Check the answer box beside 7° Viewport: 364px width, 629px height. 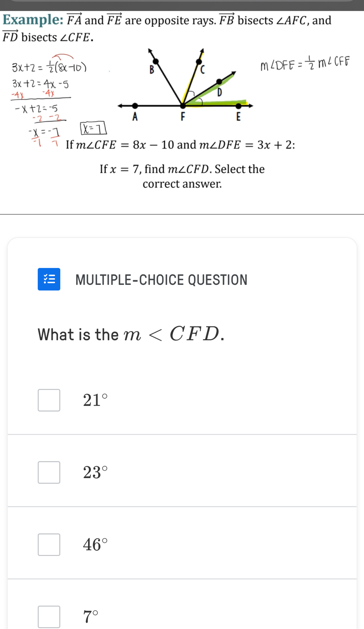[49, 616]
